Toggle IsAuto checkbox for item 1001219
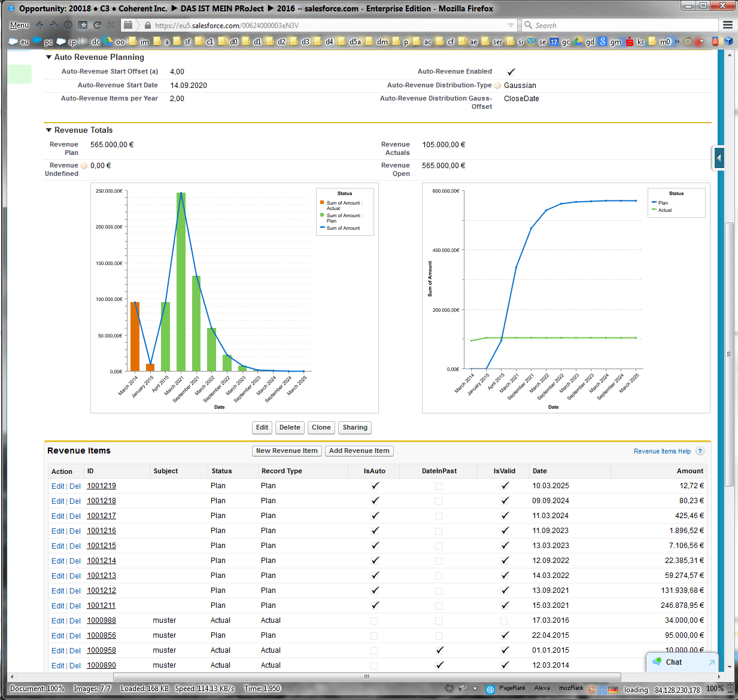The width and height of the screenshot is (738, 700). point(375,486)
